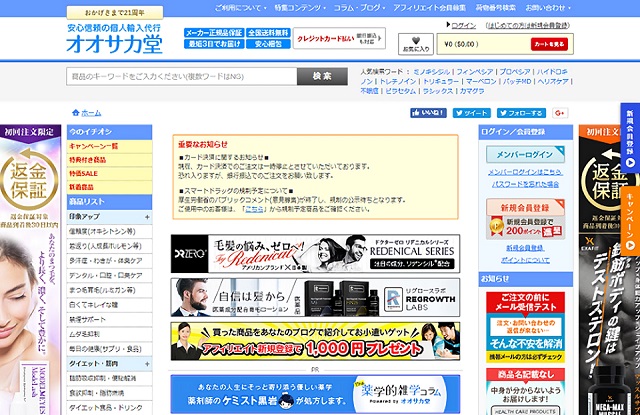Click the こちら link in the notice box
The width and height of the screenshot is (640, 415).
coord(254,209)
